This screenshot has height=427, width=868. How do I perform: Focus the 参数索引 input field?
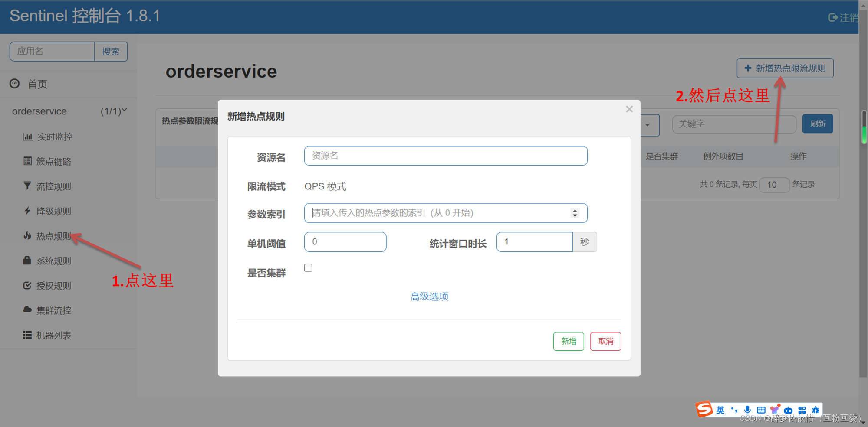446,213
